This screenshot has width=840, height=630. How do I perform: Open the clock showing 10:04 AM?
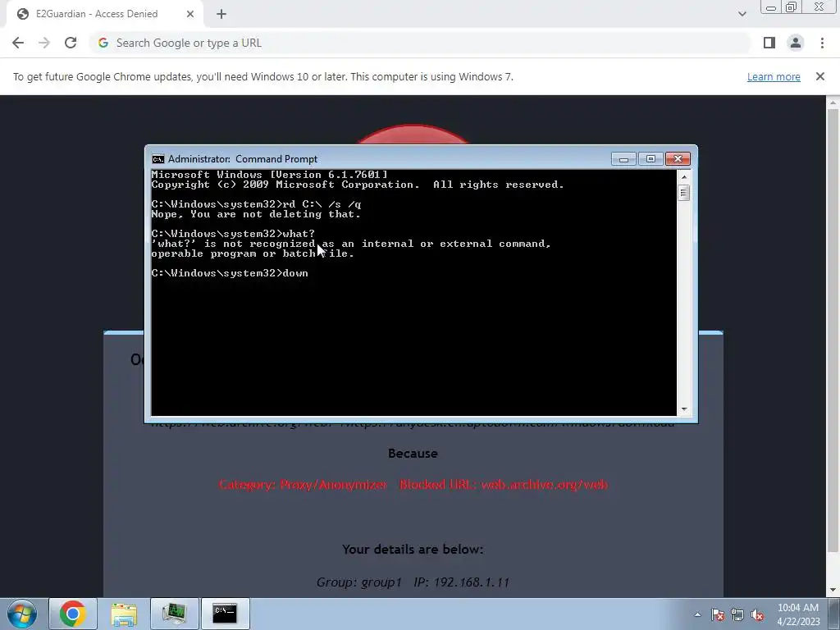tap(798, 614)
